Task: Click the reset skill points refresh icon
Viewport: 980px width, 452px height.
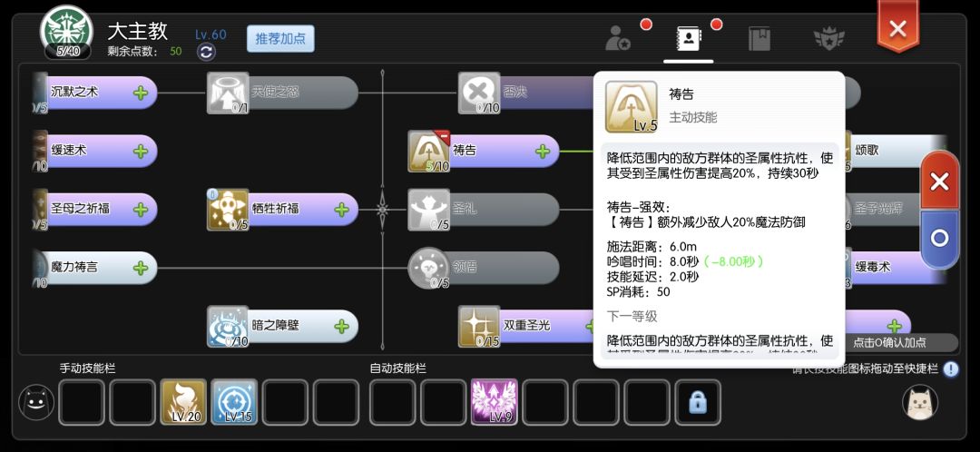Action: [x=206, y=52]
